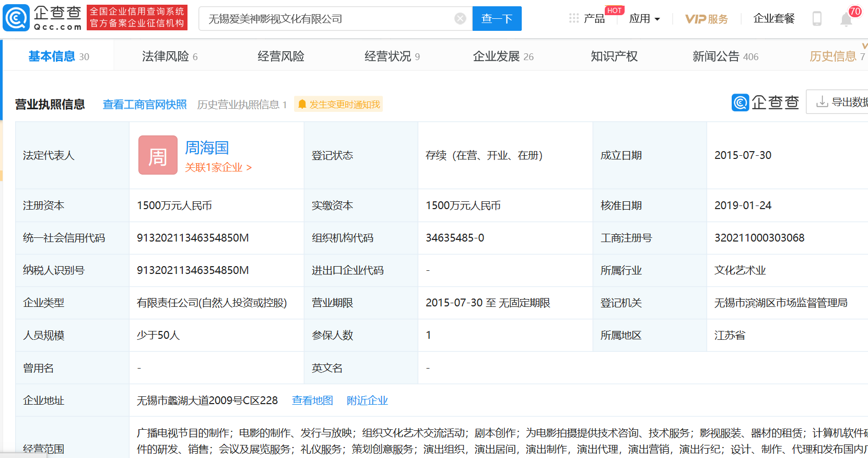Switch to the 法律风险 tab
This screenshot has width=868, height=458.
tap(170, 56)
